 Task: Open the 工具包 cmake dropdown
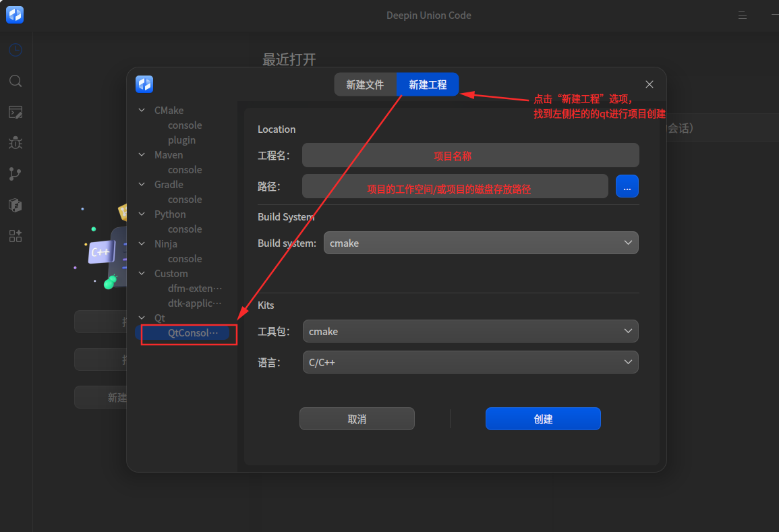471,331
